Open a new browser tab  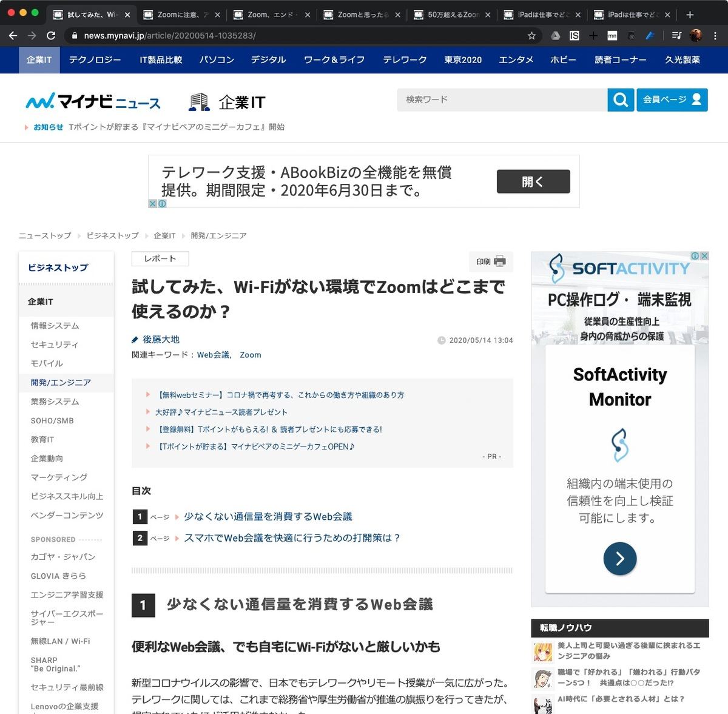coord(690,15)
